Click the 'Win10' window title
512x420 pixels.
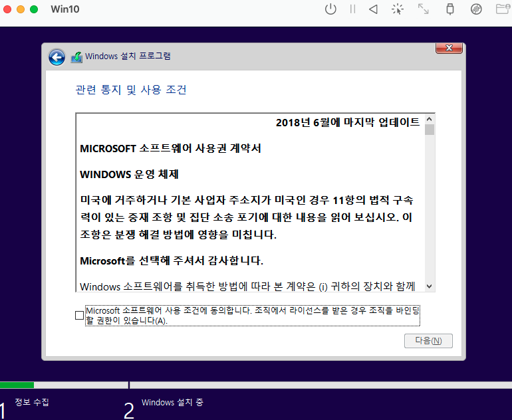coord(65,9)
